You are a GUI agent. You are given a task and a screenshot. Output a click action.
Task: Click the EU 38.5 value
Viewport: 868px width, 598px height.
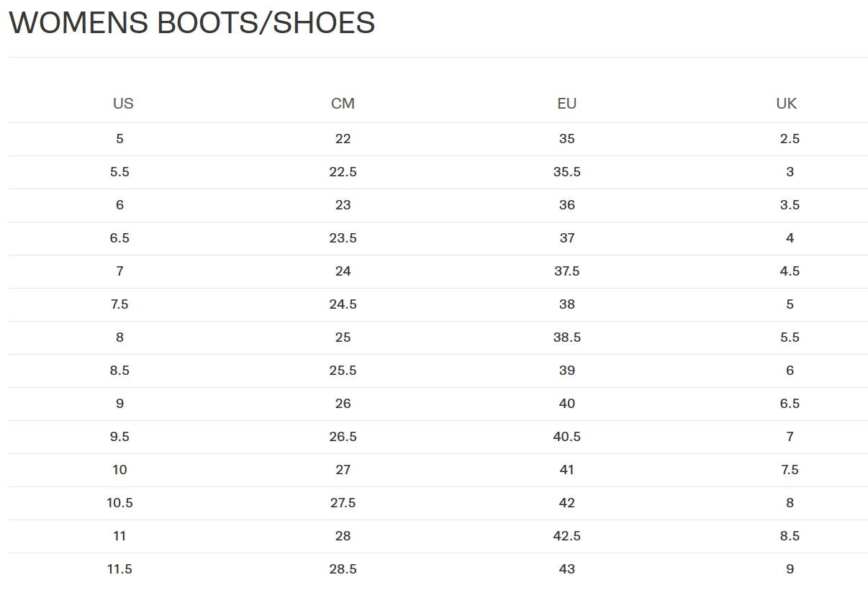[x=567, y=337]
